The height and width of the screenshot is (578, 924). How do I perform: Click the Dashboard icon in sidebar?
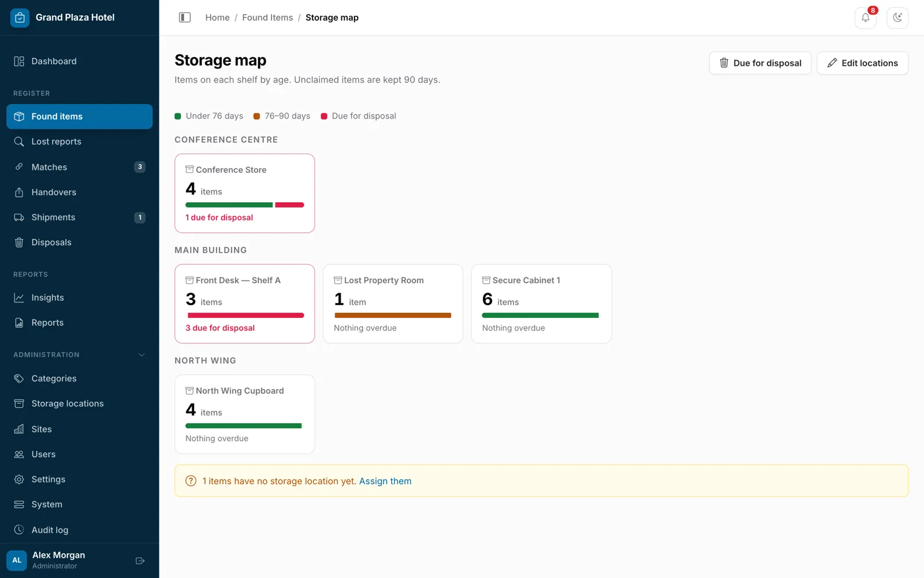19,61
